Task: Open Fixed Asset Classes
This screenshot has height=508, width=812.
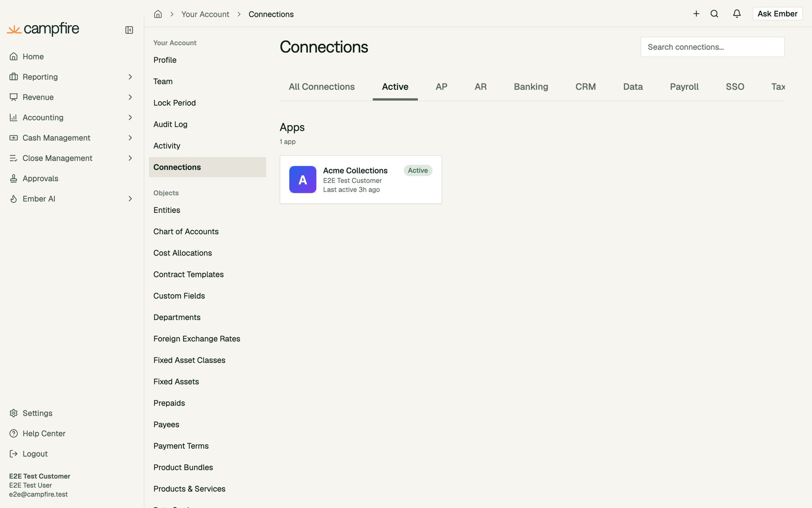Action: [x=208, y=360]
